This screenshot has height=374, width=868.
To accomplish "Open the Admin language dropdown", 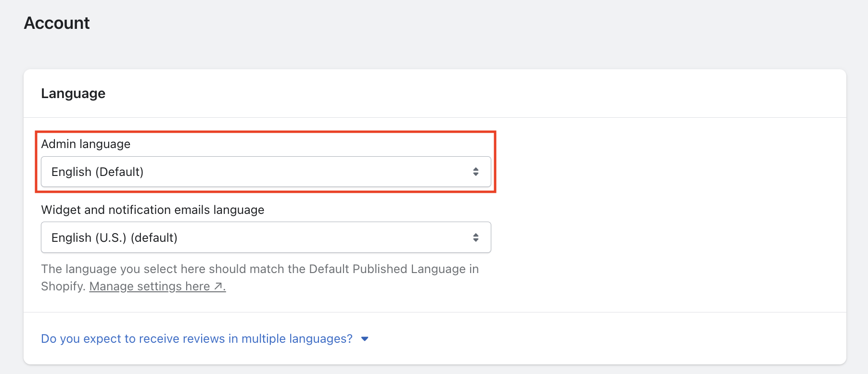I will coord(266,172).
